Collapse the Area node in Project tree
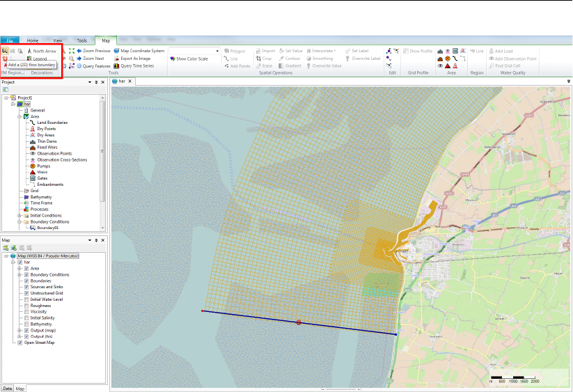The image size is (573, 392). click(x=19, y=116)
